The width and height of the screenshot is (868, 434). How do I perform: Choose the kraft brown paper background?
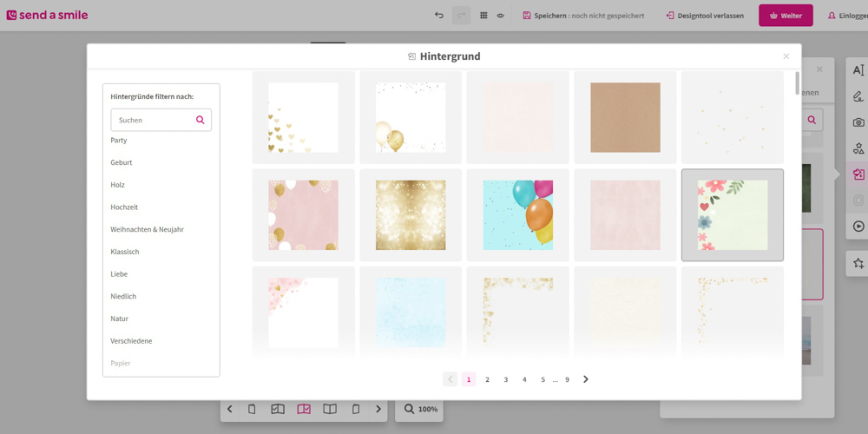click(625, 117)
